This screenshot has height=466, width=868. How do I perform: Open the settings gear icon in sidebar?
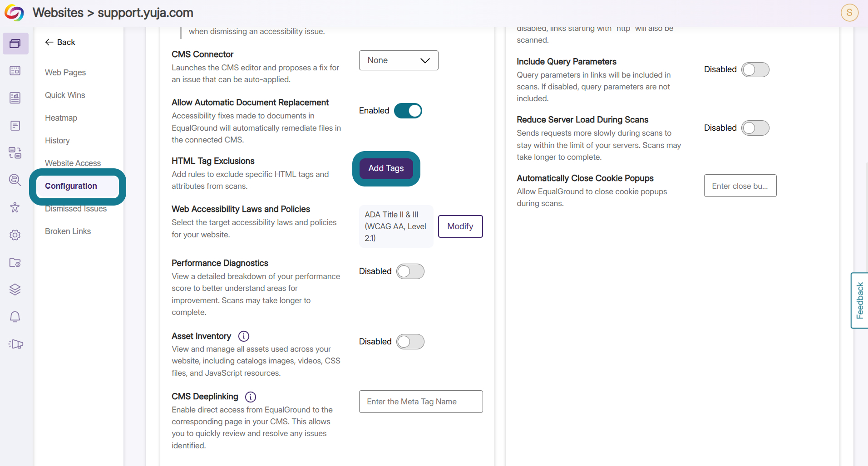(x=15, y=235)
